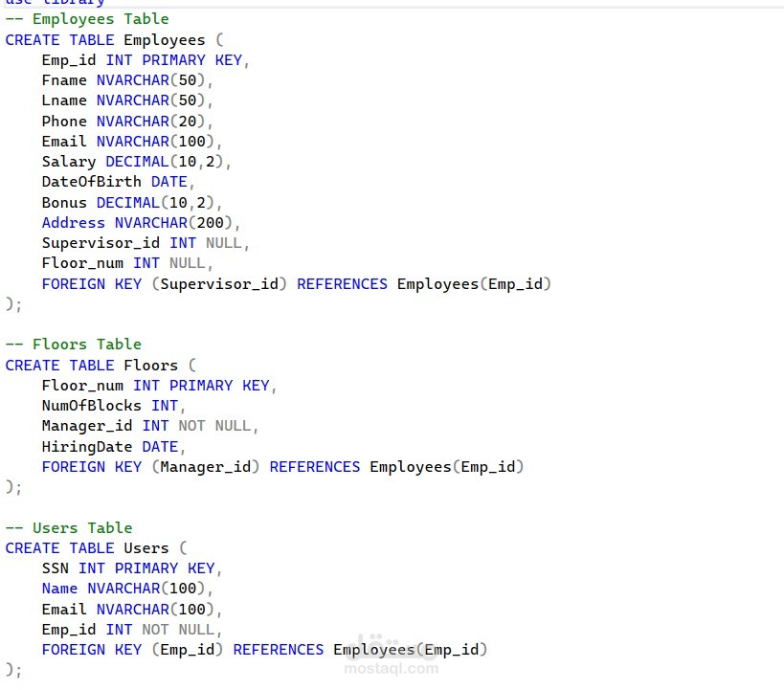Click the FOREIGN KEY (Manager_id) line

click(283, 467)
